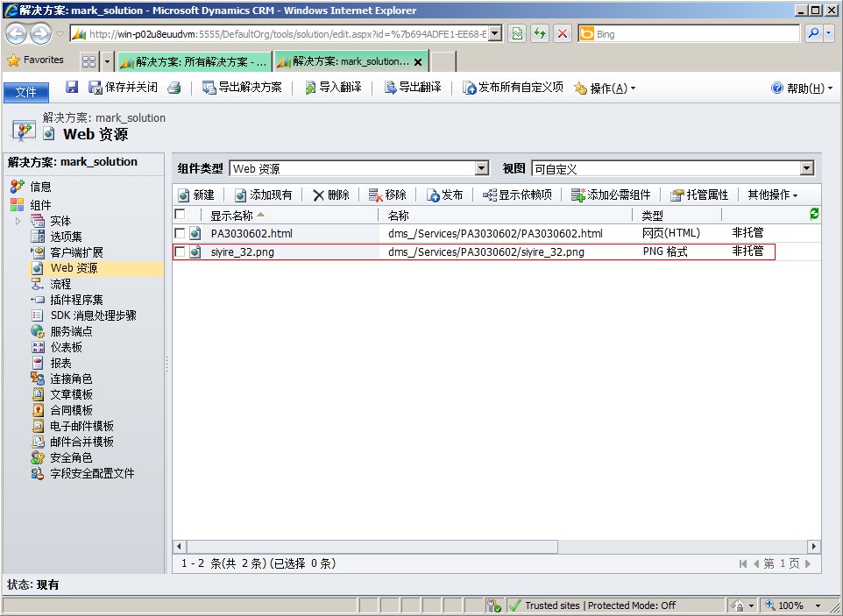This screenshot has width=843, height=616.
Task: Open the 文件 file tab
Action: 25,92
